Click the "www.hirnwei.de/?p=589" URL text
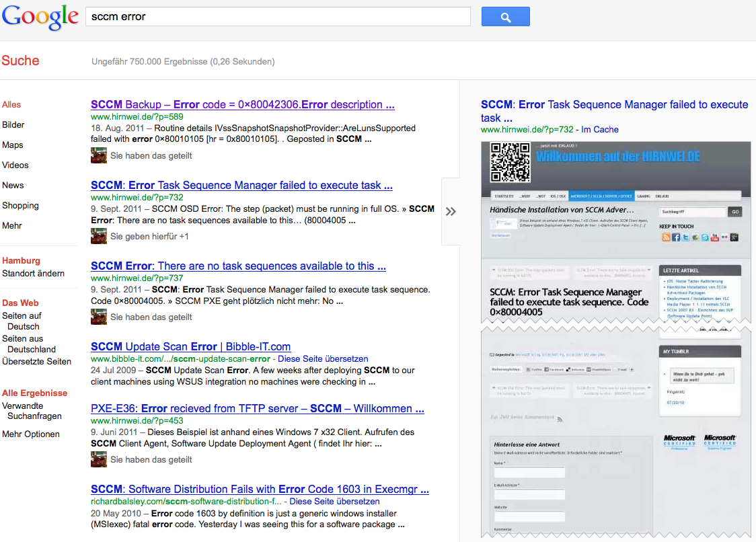The width and height of the screenshot is (756, 542). 137,117
